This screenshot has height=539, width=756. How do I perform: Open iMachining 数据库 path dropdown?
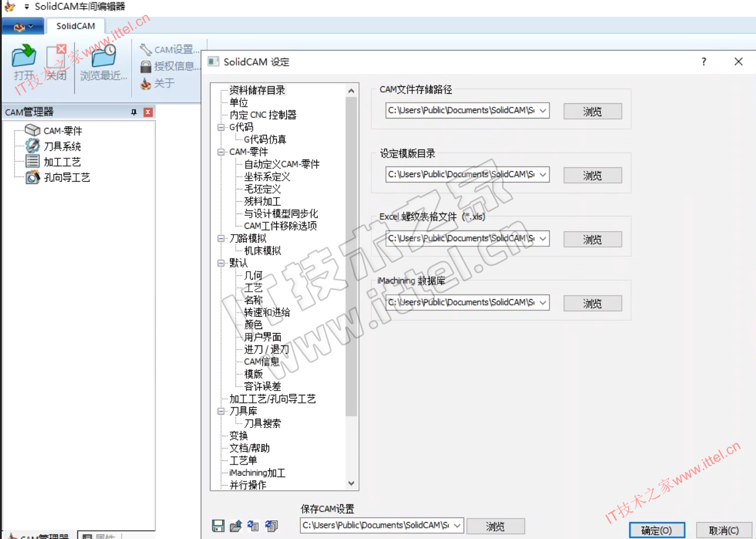tap(543, 302)
